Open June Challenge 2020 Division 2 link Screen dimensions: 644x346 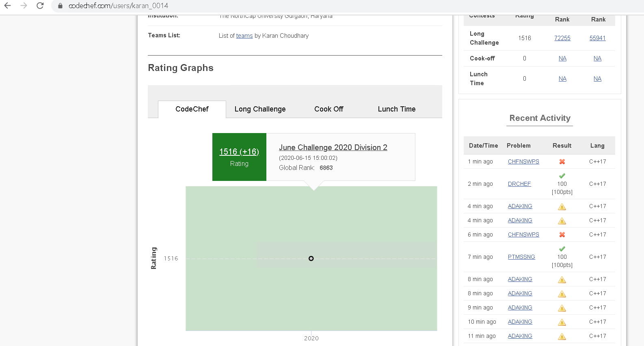[333, 148]
